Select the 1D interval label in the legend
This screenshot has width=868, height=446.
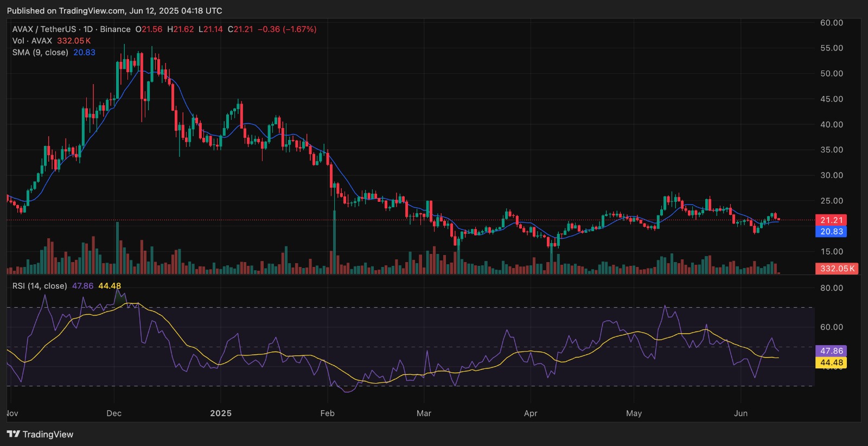pyautogui.click(x=88, y=29)
